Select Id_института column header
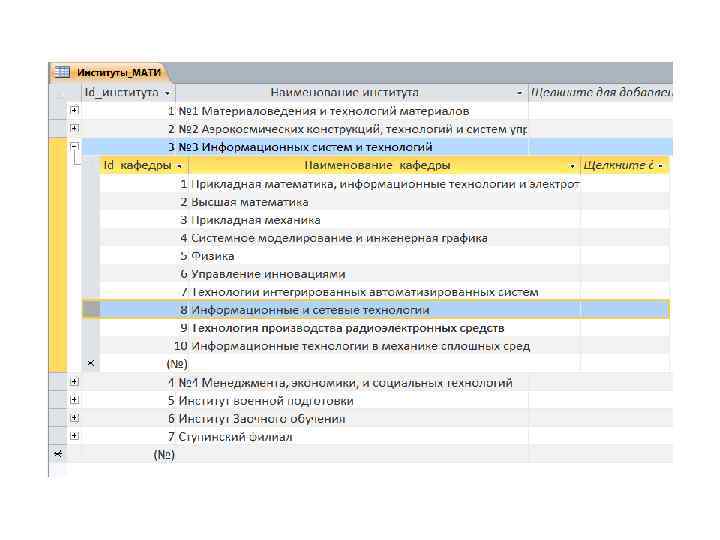The image size is (720, 540). [129, 93]
